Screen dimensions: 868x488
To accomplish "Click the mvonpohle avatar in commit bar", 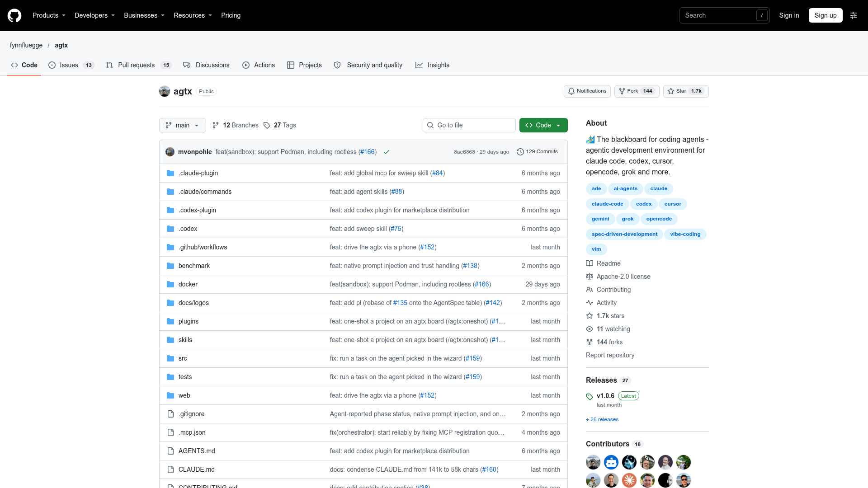I will pyautogui.click(x=170, y=152).
